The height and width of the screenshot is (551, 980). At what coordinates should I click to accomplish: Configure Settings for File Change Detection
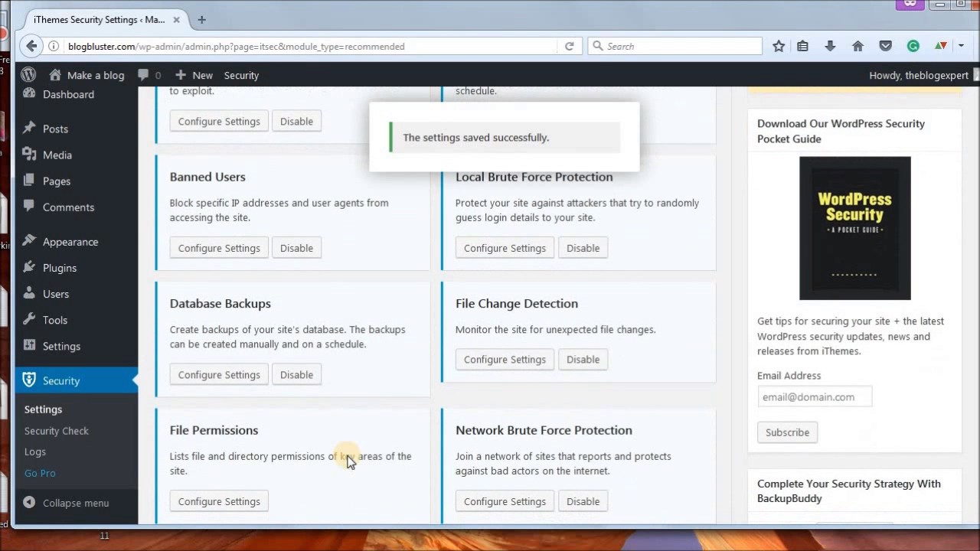(x=505, y=359)
